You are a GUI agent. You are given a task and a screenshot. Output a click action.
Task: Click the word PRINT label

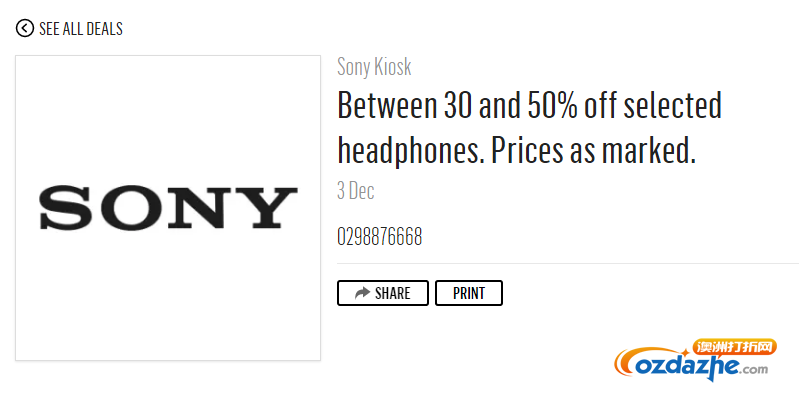469,293
